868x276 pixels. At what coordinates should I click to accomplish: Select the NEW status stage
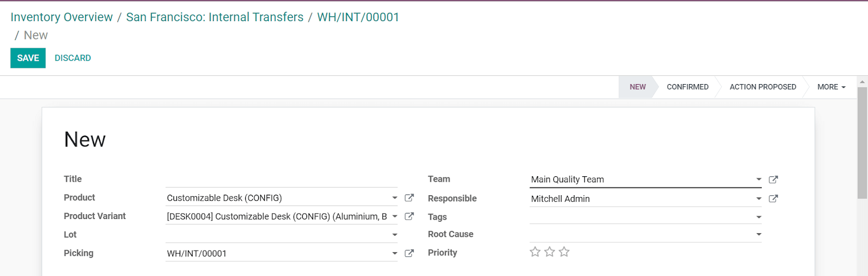tap(637, 87)
